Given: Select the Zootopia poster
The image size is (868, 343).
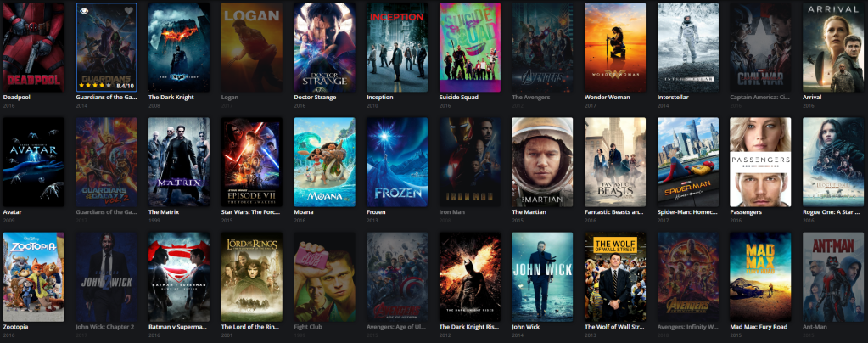Looking at the screenshot, I should (x=34, y=277).
